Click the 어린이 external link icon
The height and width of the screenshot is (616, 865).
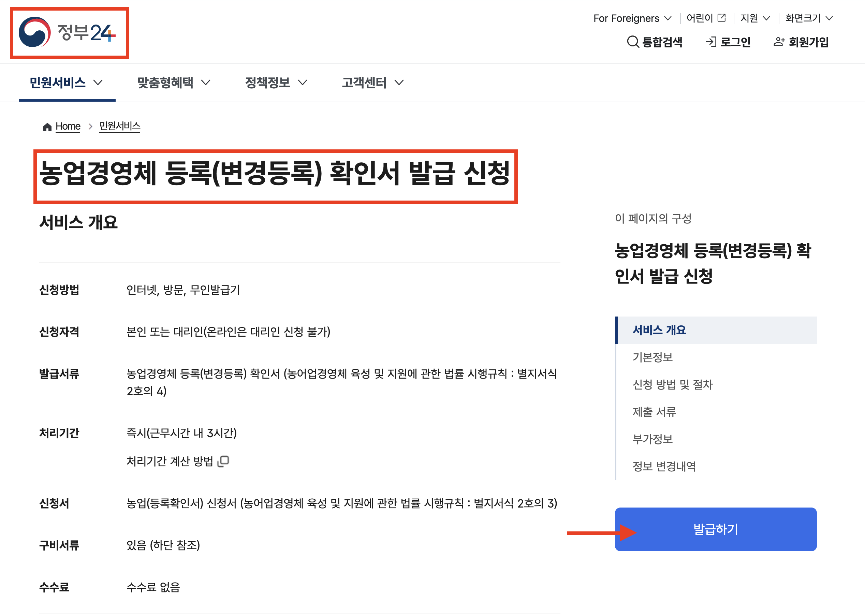pos(722,18)
